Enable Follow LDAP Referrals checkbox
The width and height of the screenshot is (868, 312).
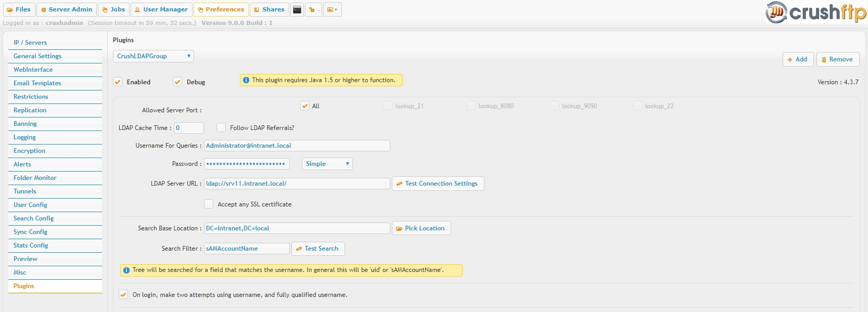(x=221, y=127)
